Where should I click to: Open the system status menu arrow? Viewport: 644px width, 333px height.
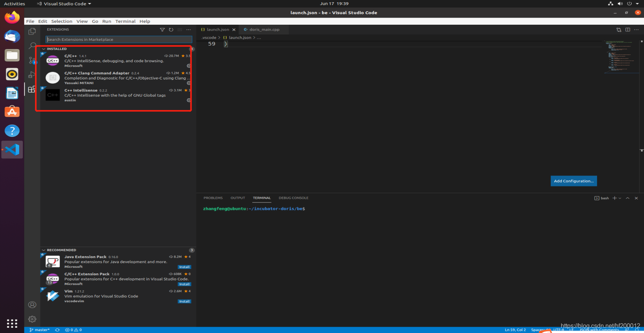637,4
